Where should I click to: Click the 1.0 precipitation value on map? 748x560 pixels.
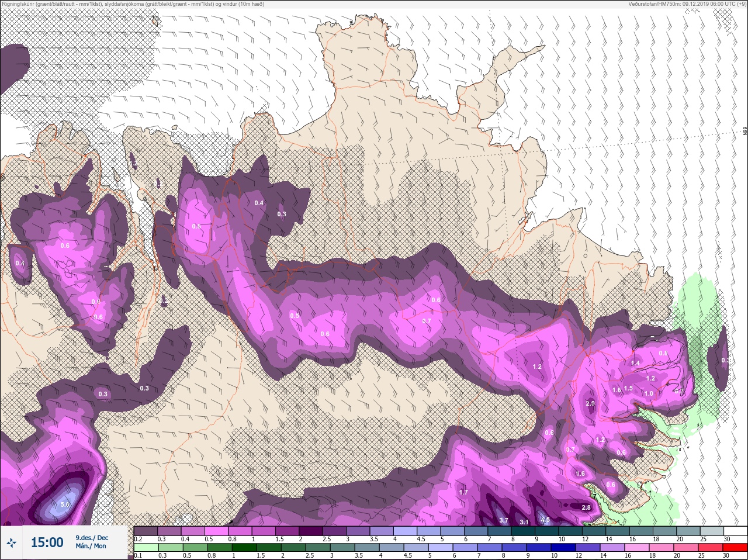click(649, 393)
